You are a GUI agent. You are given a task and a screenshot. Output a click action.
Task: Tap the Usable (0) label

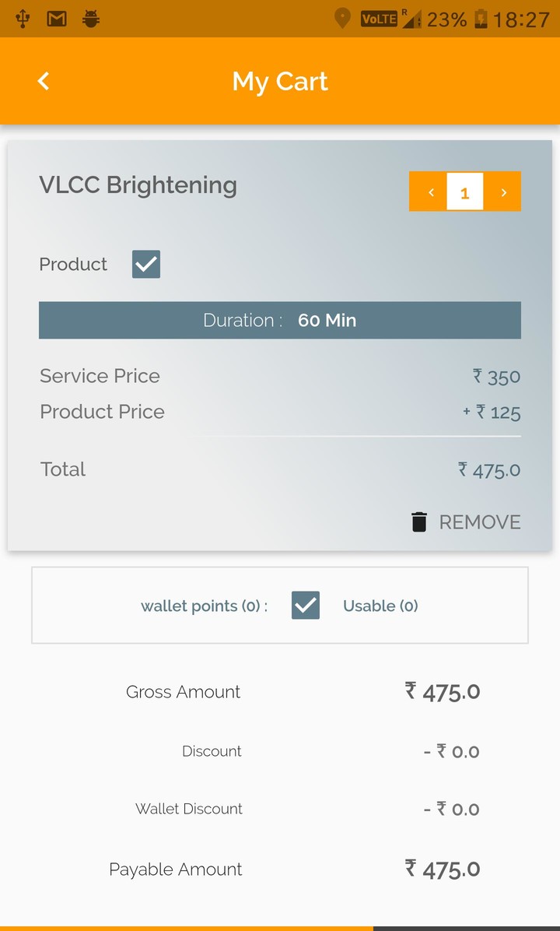tap(380, 606)
